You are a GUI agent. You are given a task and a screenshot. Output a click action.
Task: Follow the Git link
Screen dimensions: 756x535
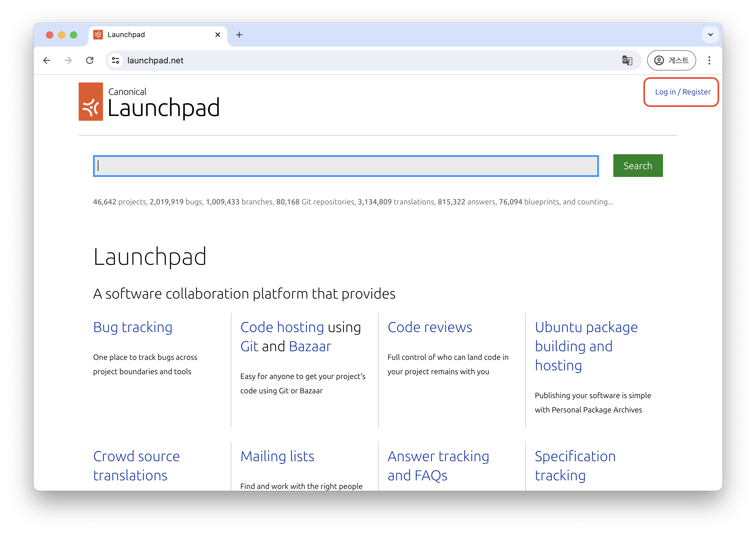pyautogui.click(x=249, y=346)
